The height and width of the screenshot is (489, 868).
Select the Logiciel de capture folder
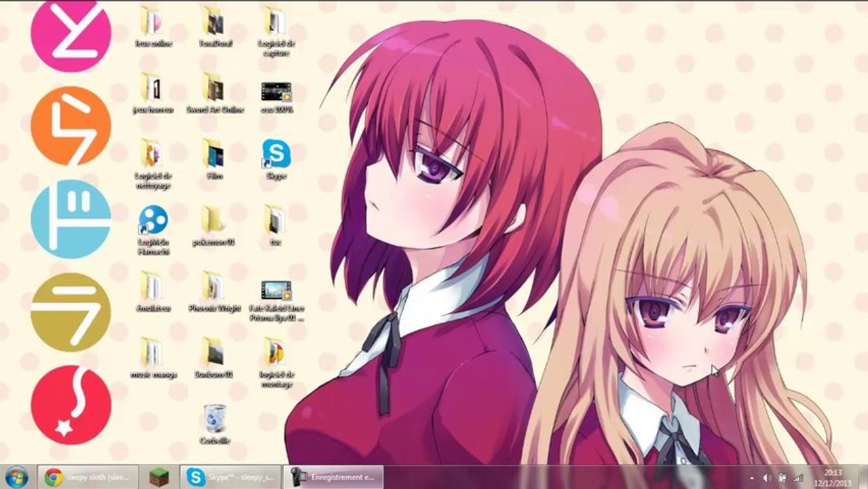[x=276, y=31]
